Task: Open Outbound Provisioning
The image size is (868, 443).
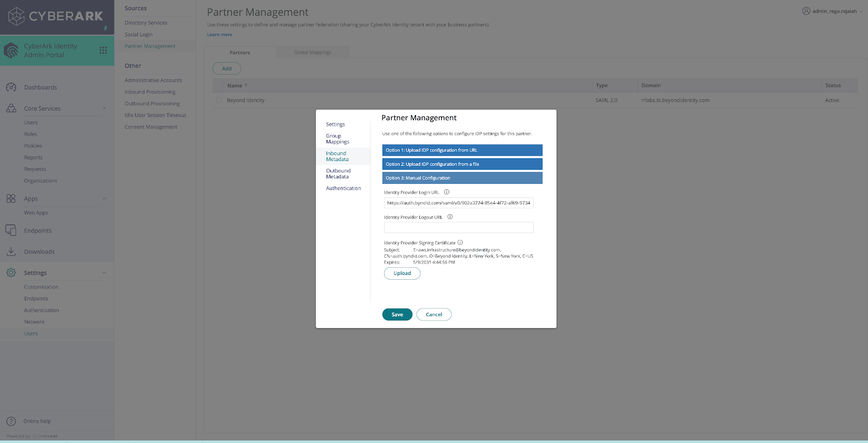Action: [x=152, y=104]
